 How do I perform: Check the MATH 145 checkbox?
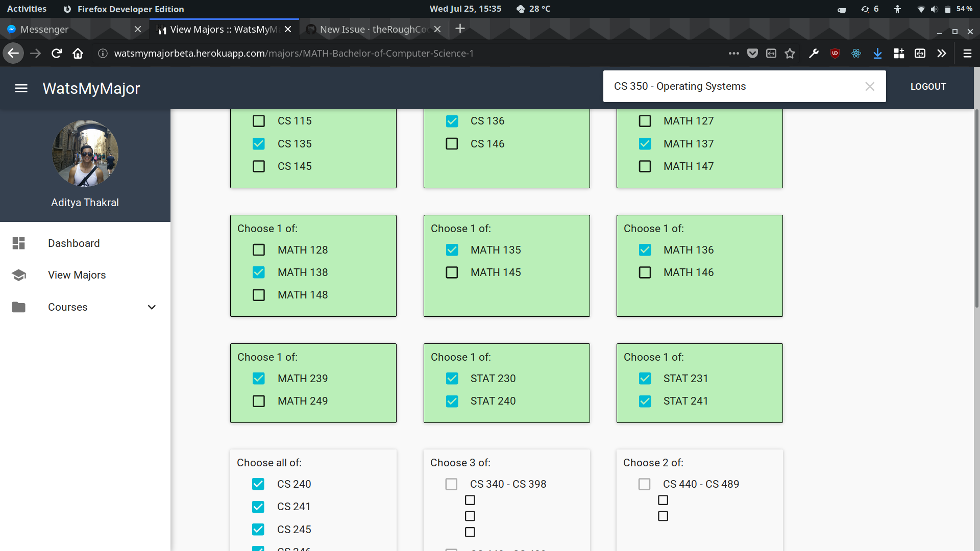pyautogui.click(x=452, y=272)
